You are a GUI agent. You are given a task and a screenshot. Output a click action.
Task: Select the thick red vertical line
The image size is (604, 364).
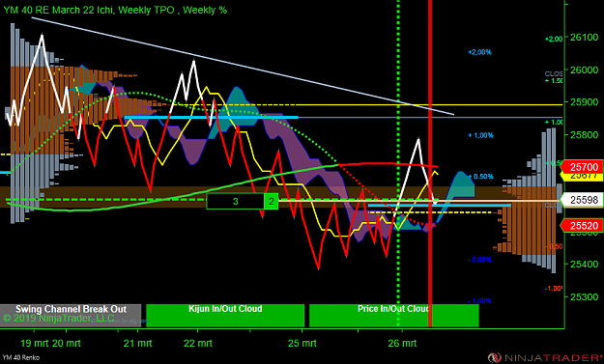430,163
